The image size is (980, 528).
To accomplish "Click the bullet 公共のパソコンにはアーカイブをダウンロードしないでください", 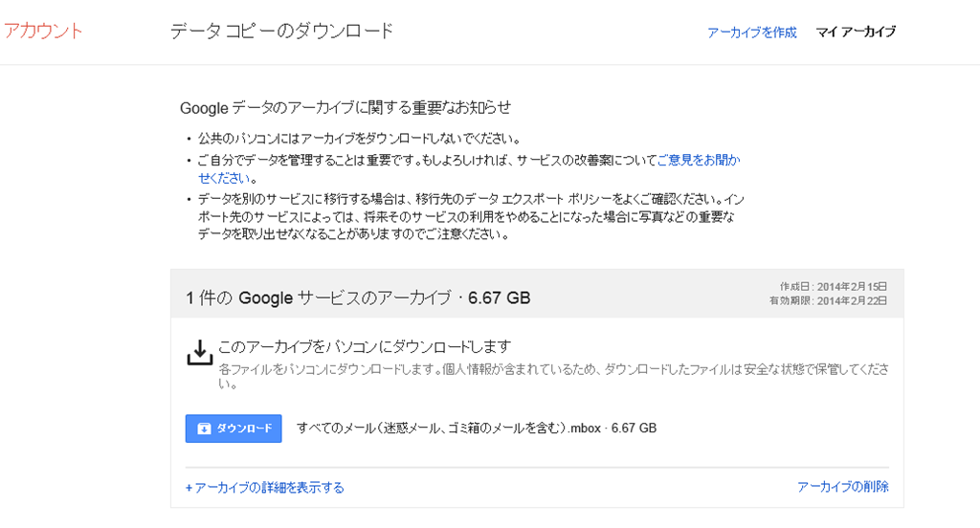I will (360, 139).
